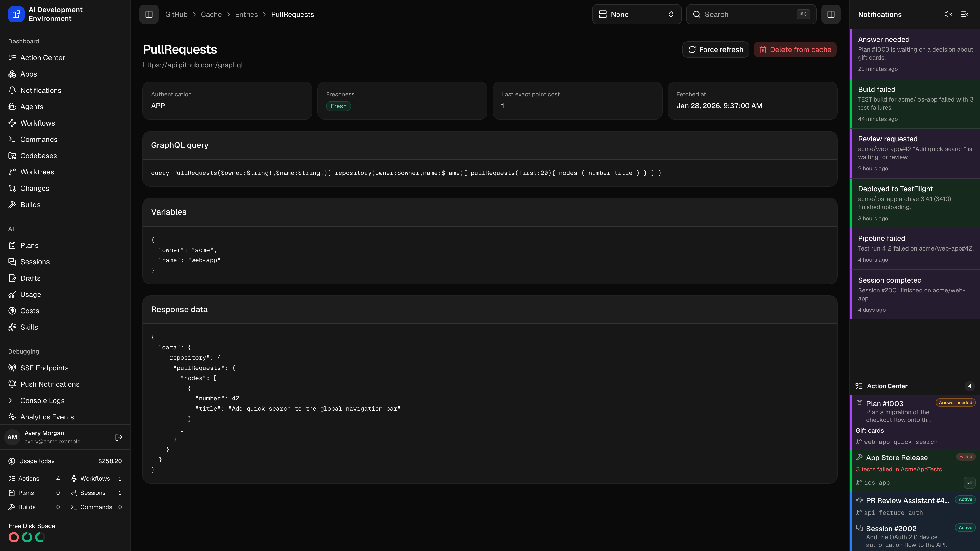This screenshot has width=980, height=551.
Task: Open Plan #1003 action card
Action: pos(915,422)
